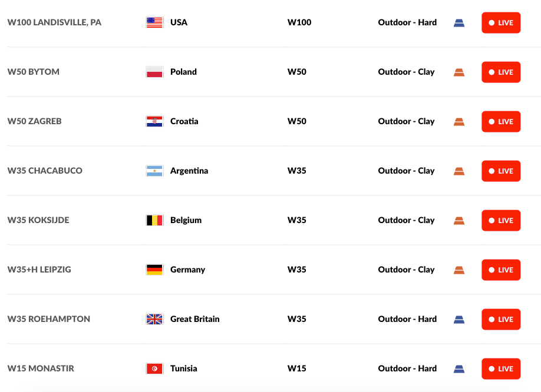
Task: Click the Tunisia flag icon
Action: tap(154, 368)
